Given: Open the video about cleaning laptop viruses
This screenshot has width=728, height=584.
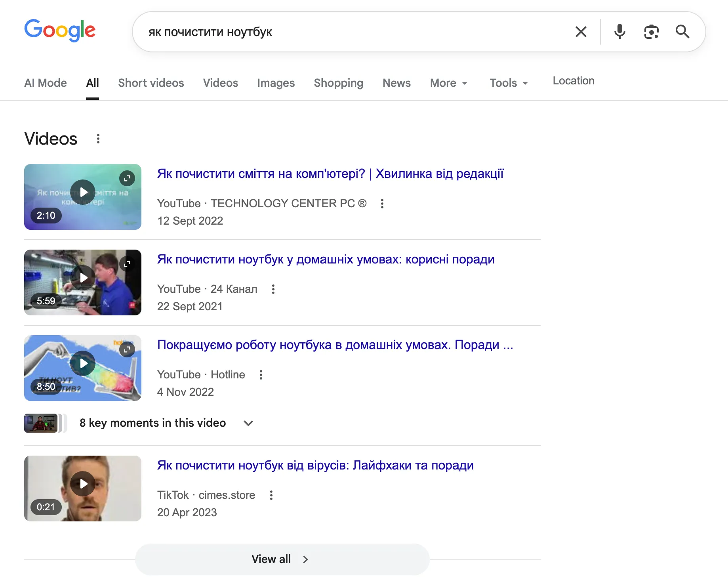Looking at the screenshot, I should point(315,466).
